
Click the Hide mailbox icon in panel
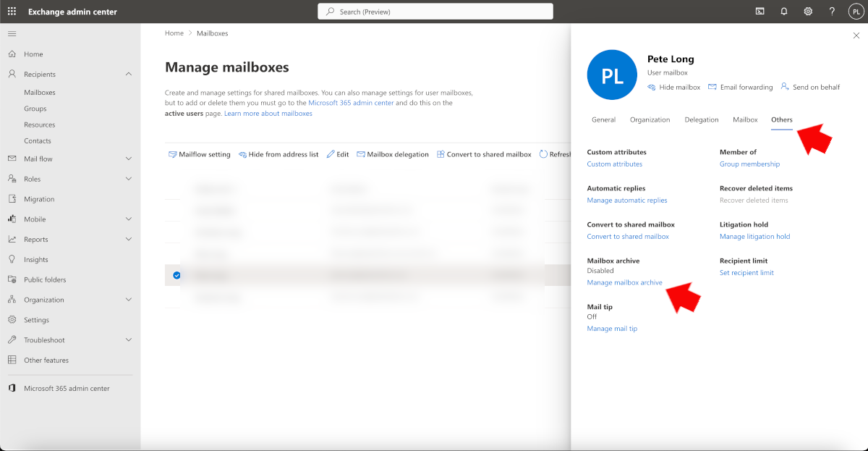(652, 87)
